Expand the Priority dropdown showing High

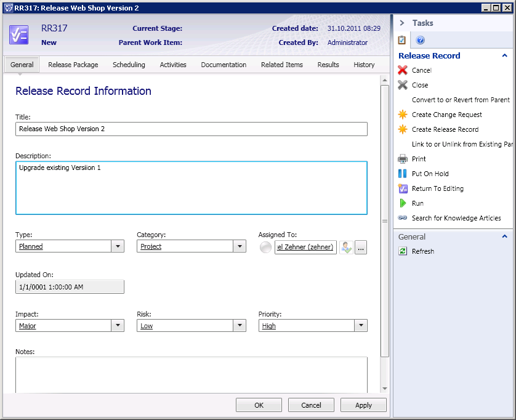(x=361, y=326)
